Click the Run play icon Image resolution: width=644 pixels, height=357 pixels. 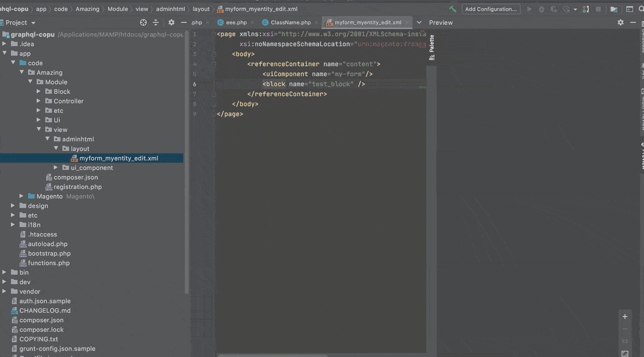pyautogui.click(x=529, y=9)
